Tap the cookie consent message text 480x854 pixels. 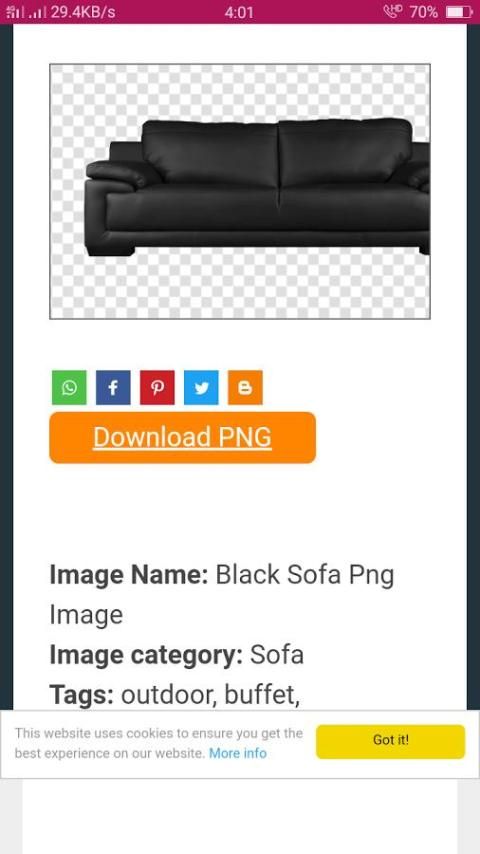click(x=159, y=743)
